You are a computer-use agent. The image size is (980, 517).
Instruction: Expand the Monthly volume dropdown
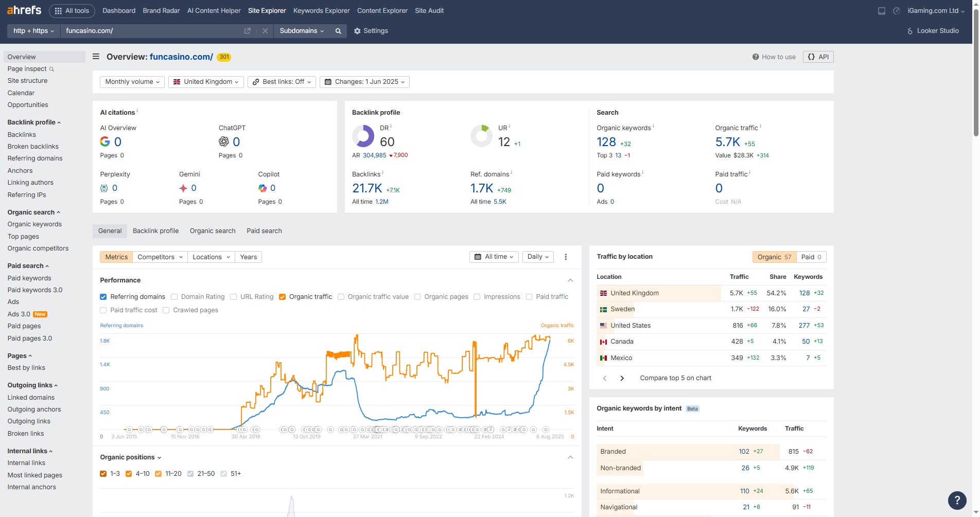pyautogui.click(x=132, y=82)
